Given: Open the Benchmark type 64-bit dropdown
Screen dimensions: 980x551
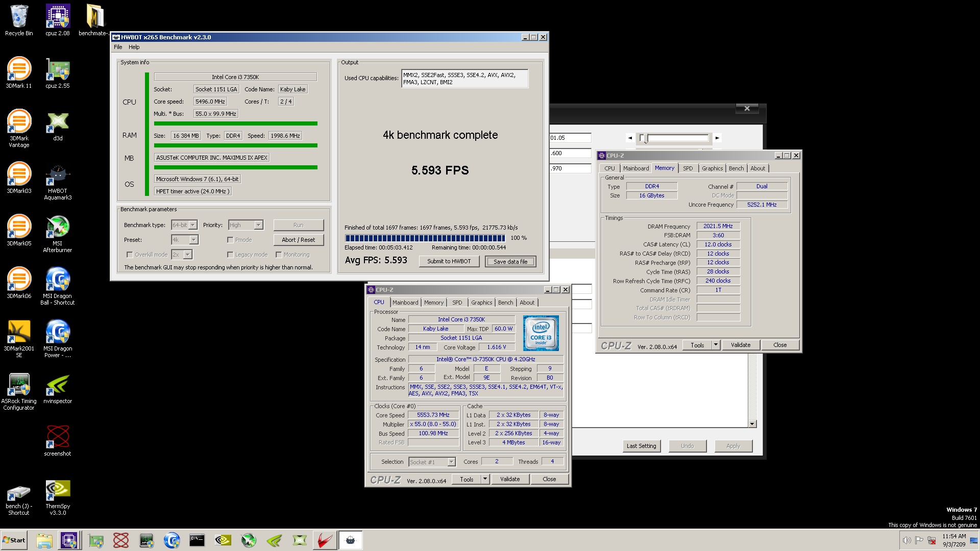Looking at the screenshot, I should click(184, 225).
